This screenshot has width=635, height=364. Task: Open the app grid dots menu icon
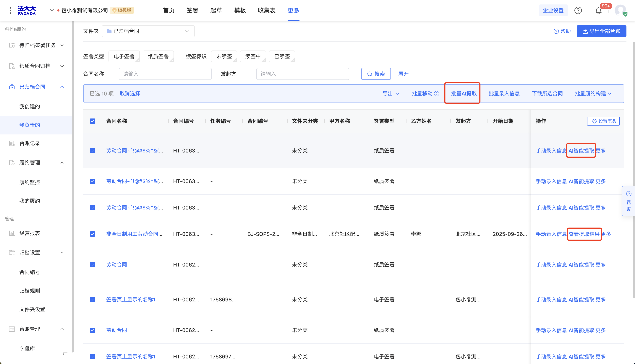(10, 11)
